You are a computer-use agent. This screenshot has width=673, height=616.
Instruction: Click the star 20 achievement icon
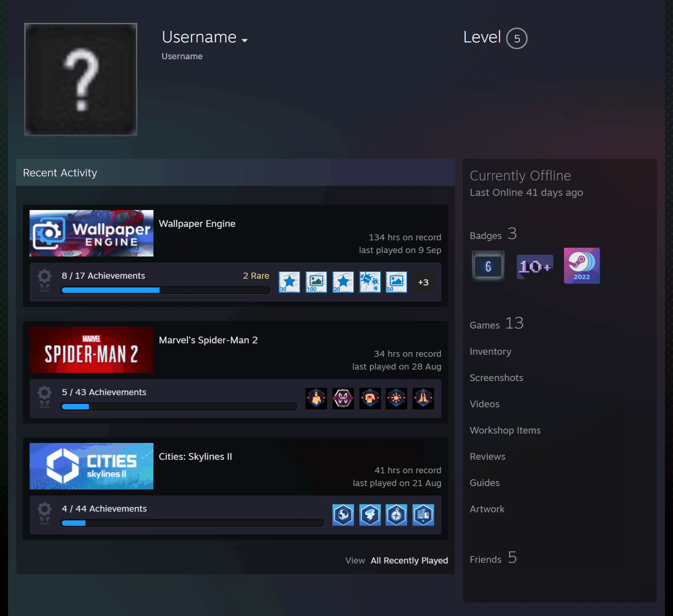pos(343,282)
